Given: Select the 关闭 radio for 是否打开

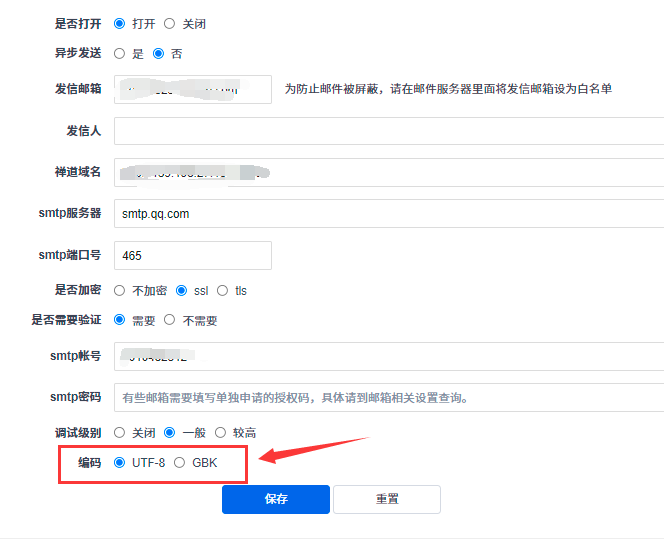Looking at the screenshot, I should 169,24.
